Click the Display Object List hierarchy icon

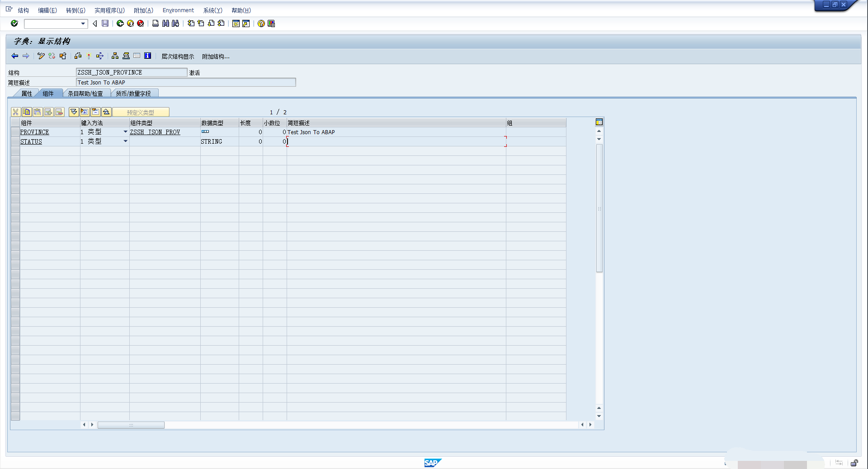(x=115, y=56)
